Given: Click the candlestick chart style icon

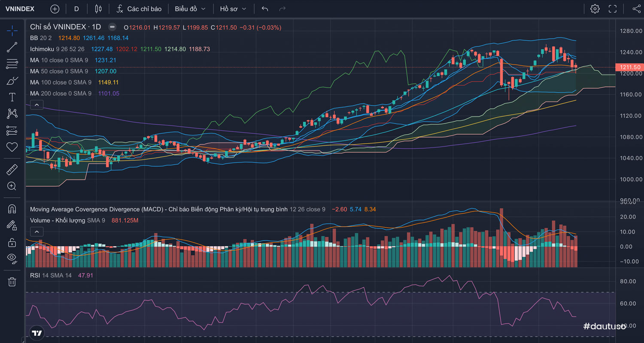Looking at the screenshot, I should [98, 9].
